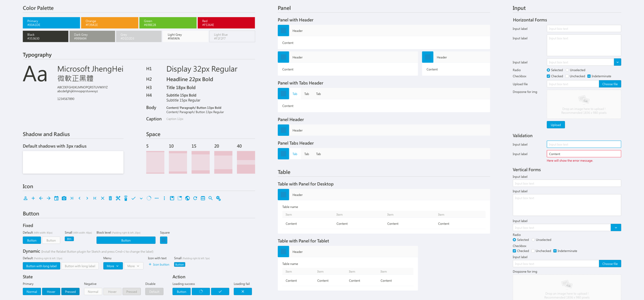The image size is (644, 300).
Task: Click the red-bordered Content validation input
Action: [583, 154]
